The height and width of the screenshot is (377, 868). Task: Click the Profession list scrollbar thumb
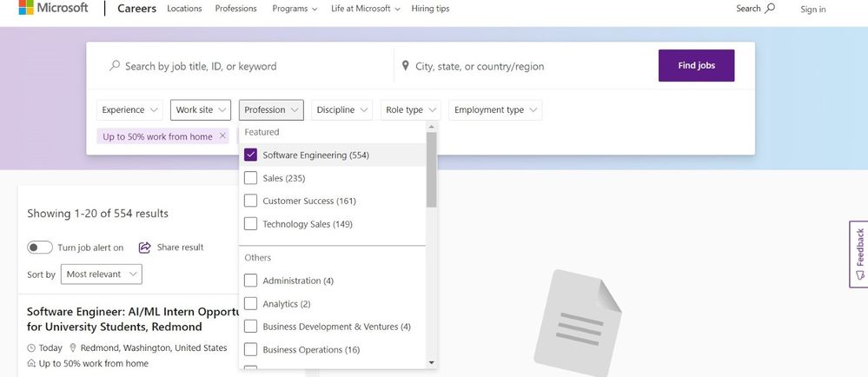[x=431, y=169]
